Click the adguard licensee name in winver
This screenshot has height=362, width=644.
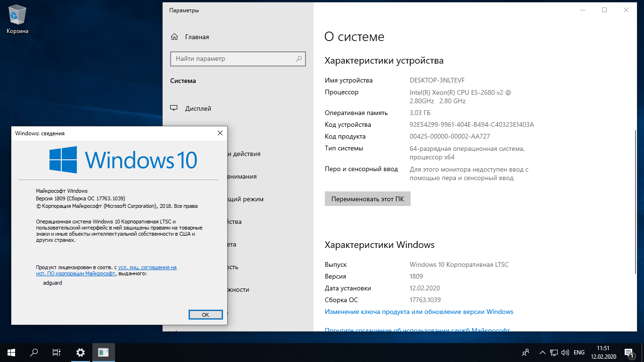point(52,283)
